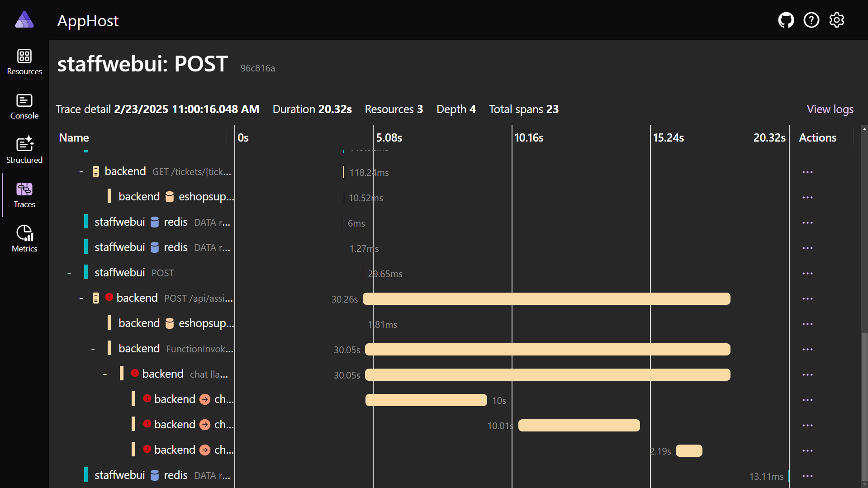Open the GitHub repository icon
The height and width of the screenshot is (488, 868).
point(786,20)
